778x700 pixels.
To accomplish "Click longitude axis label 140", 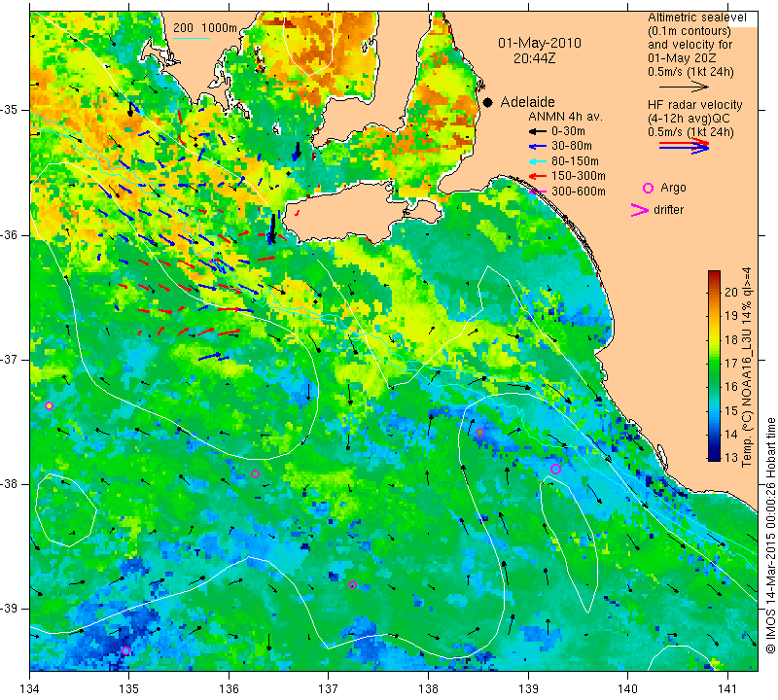I will 628,689.
